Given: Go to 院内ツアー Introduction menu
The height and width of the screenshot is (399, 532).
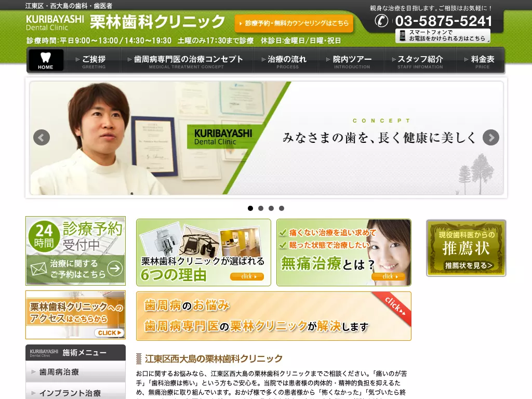Looking at the screenshot, I should tap(351, 61).
